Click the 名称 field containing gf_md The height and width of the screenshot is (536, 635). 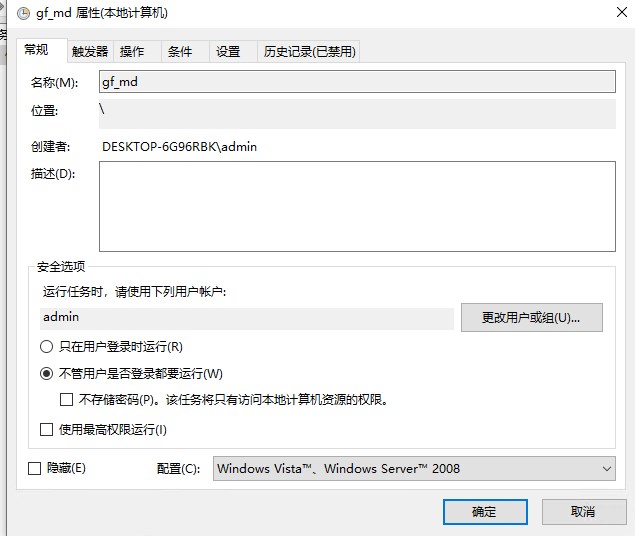(356, 82)
